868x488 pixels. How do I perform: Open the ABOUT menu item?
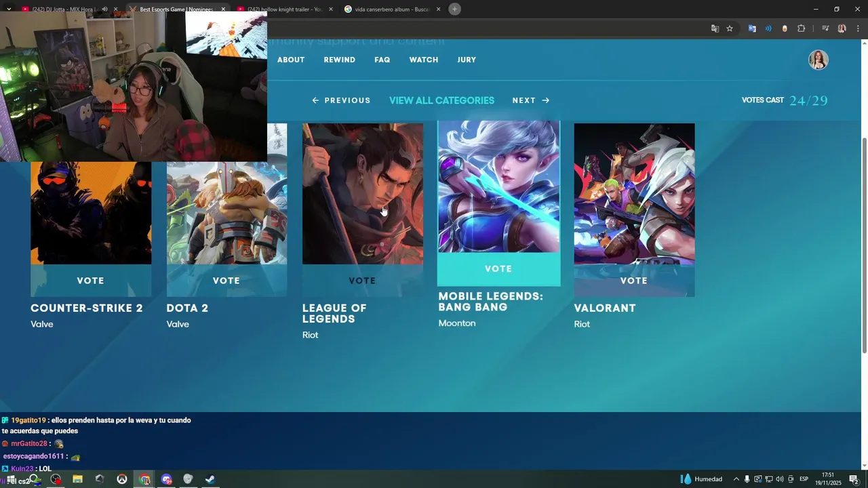291,60
